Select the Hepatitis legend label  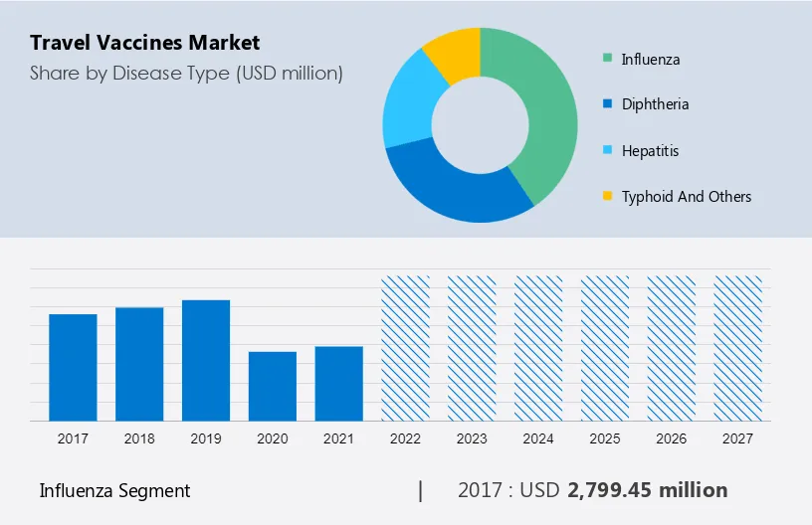(x=650, y=150)
